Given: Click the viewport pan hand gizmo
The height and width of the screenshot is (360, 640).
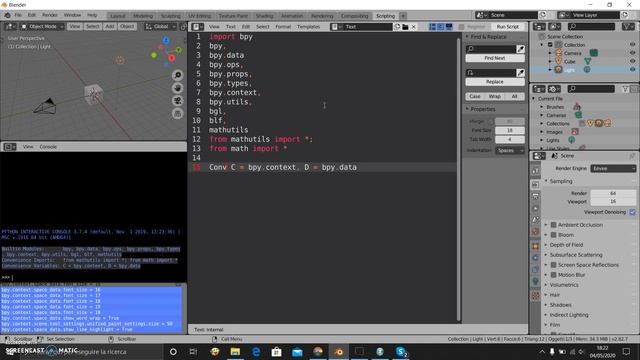Looking at the screenshot, I should point(178,88).
